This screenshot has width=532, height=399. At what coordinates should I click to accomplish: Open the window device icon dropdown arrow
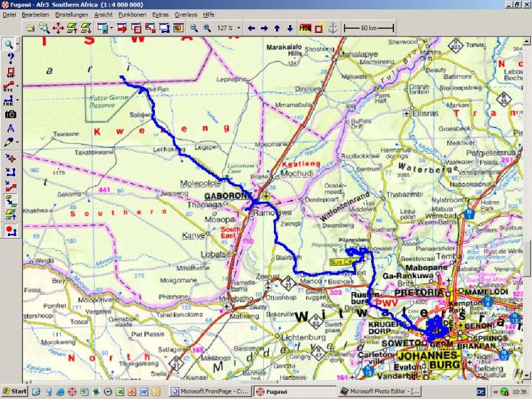click(x=111, y=28)
